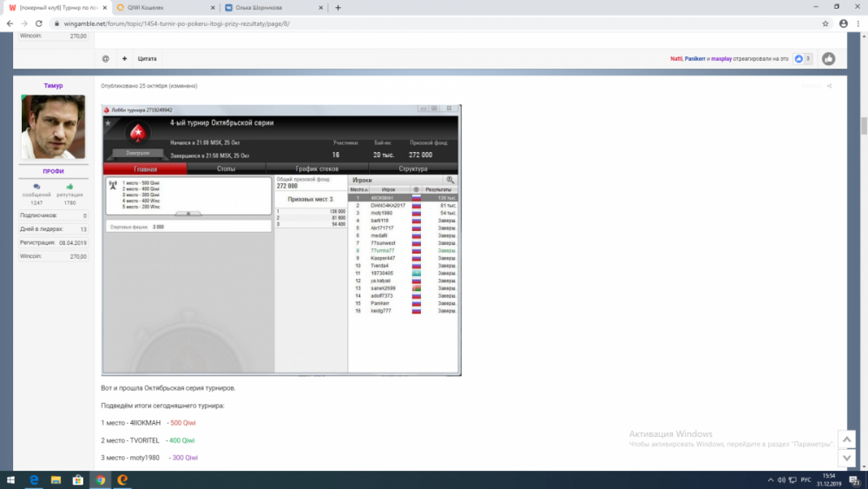Viewport: 868px width, 489px height.
Task: Click the thumbs-up like button on post
Action: click(829, 59)
